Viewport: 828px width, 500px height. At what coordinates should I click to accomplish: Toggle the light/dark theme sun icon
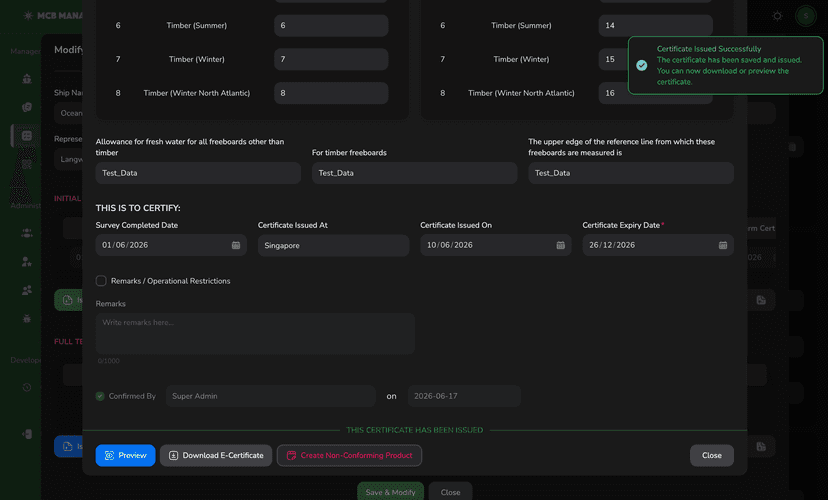777,16
